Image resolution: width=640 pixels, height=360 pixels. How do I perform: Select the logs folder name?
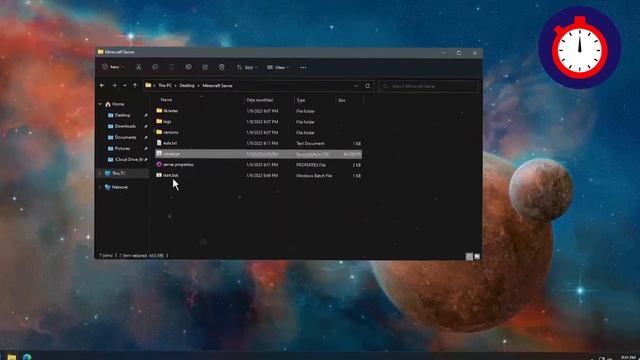167,122
